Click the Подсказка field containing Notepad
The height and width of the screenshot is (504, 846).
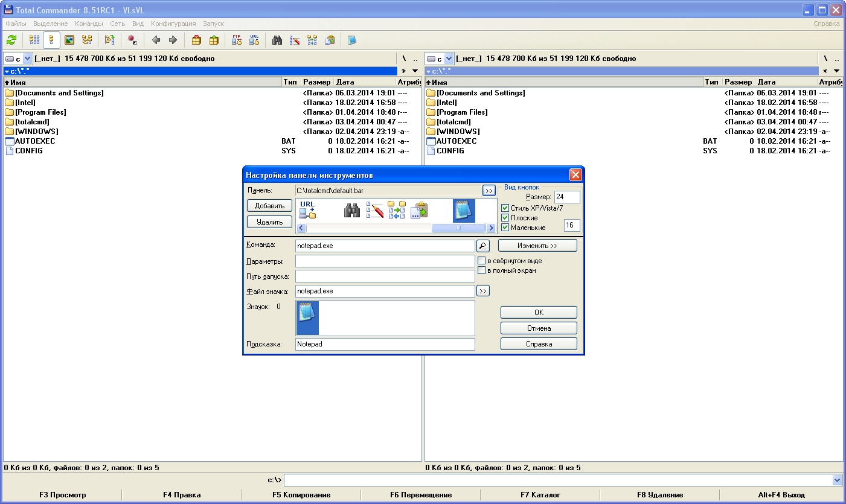(x=385, y=344)
